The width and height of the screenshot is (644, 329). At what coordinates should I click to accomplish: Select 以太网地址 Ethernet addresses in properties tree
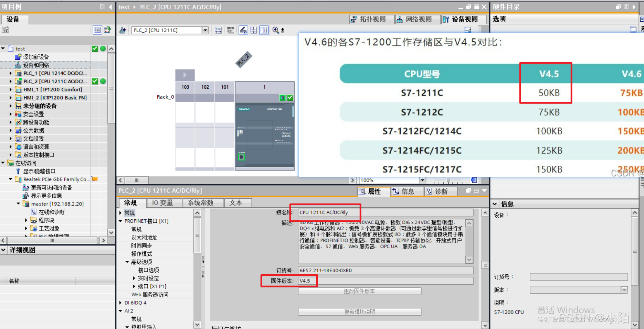tap(144, 238)
